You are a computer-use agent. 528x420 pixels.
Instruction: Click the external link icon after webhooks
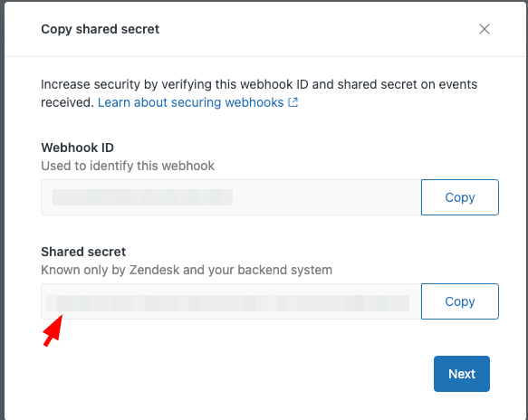[x=293, y=102]
